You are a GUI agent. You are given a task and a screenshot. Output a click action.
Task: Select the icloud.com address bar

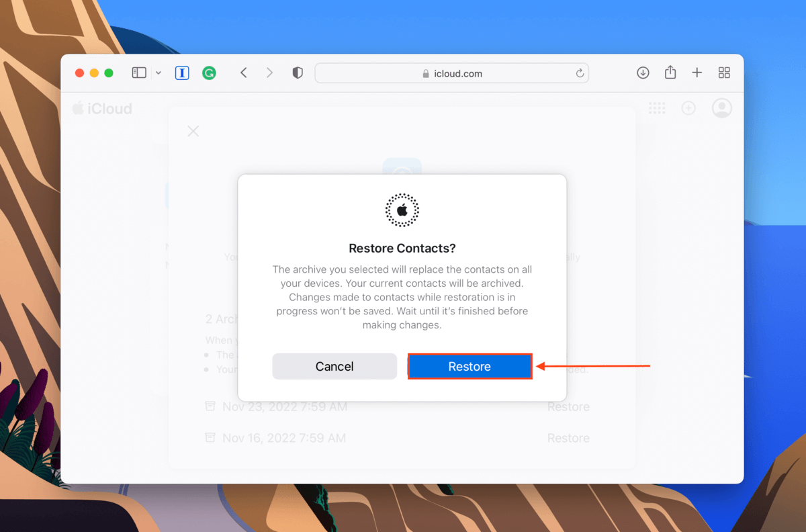click(452, 73)
